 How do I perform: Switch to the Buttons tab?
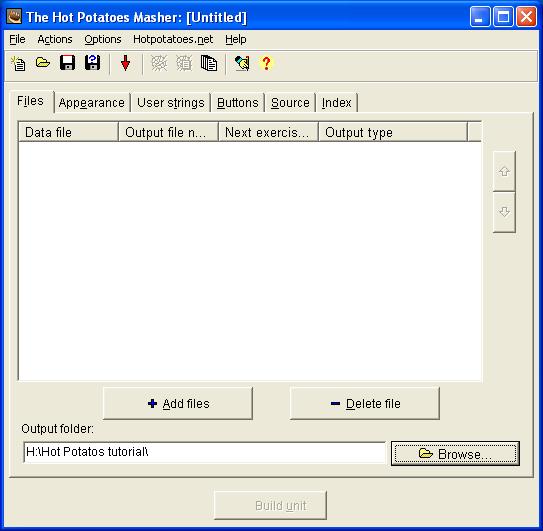(238, 103)
